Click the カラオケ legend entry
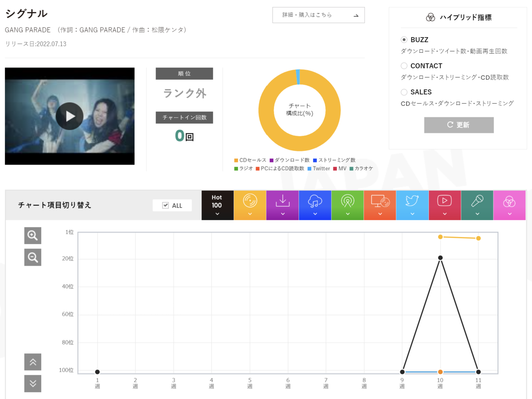Viewport: 532px width, 399px height. 361,169
